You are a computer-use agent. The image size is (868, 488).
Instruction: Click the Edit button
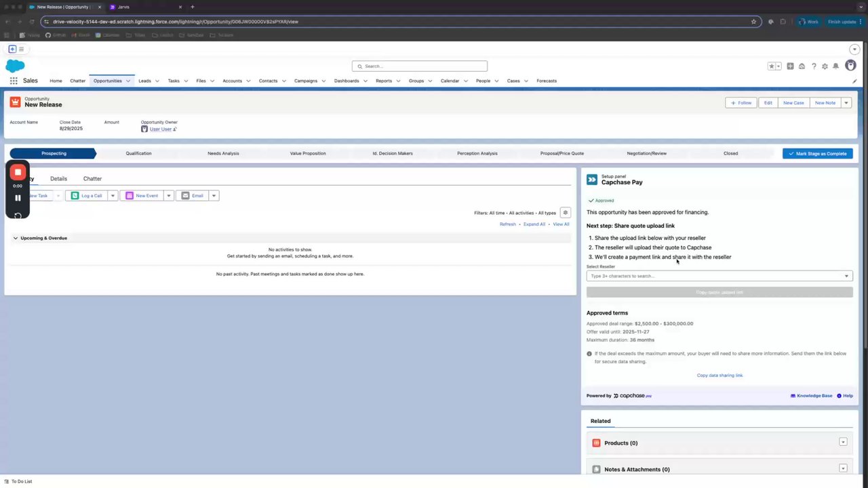pos(768,103)
